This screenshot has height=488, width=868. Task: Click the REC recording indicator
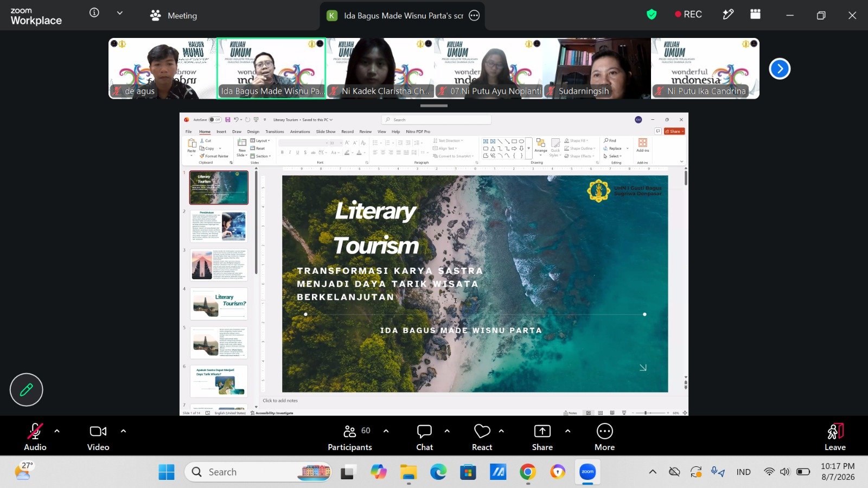tap(688, 15)
